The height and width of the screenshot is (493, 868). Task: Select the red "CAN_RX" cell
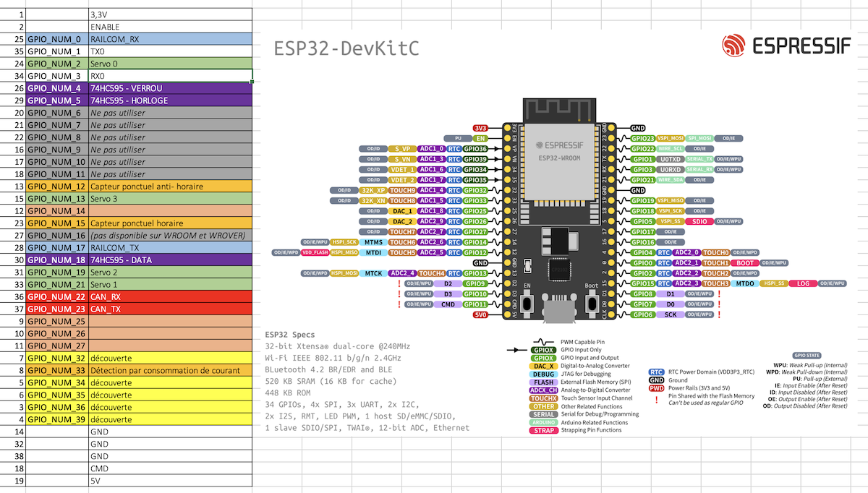[x=171, y=297]
